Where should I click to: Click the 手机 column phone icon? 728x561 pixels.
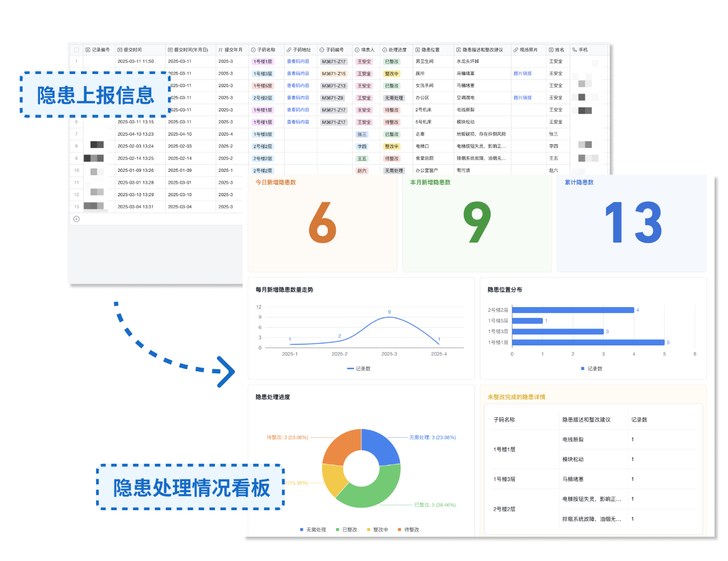(x=575, y=50)
